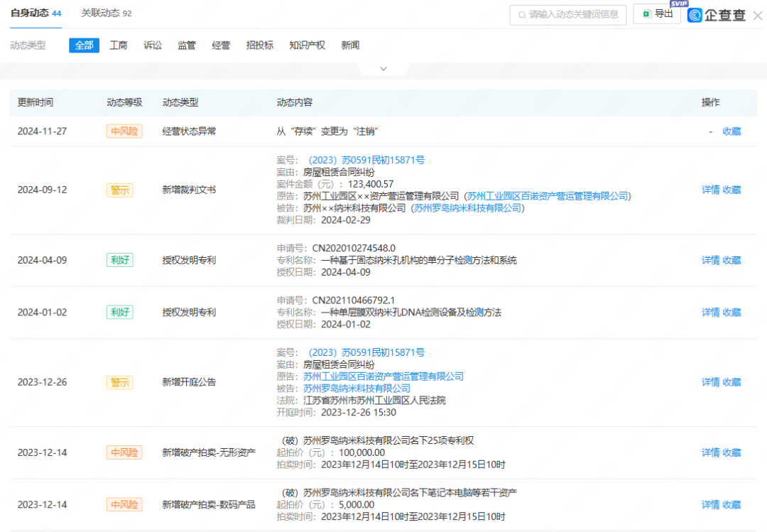The width and height of the screenshot is (767, 532).
Task: Click 收藏 for the 数码产品 auction row
Action: pyautogui.click(x=731, y=504)
